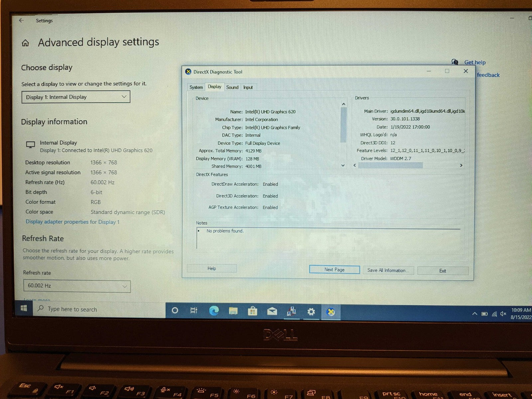
Task: Click the 4001 MB Shared Memory value
Action: click(x=253, y=166)
